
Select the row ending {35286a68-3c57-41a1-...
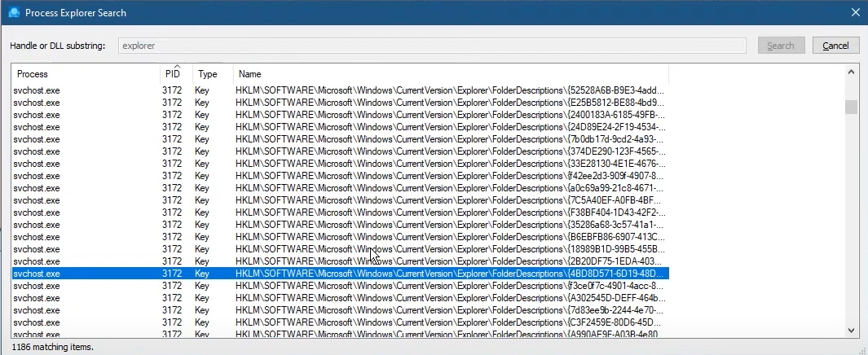coord(341,225)
